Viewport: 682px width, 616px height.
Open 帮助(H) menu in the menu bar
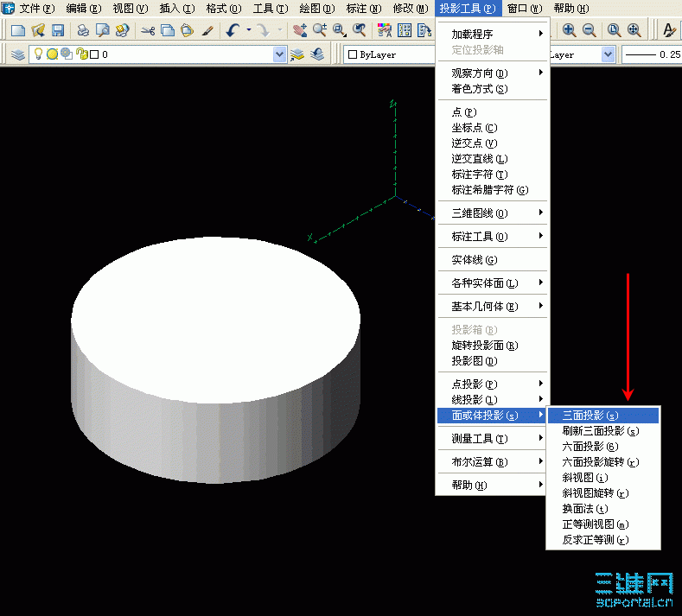[x=571, y=9]
